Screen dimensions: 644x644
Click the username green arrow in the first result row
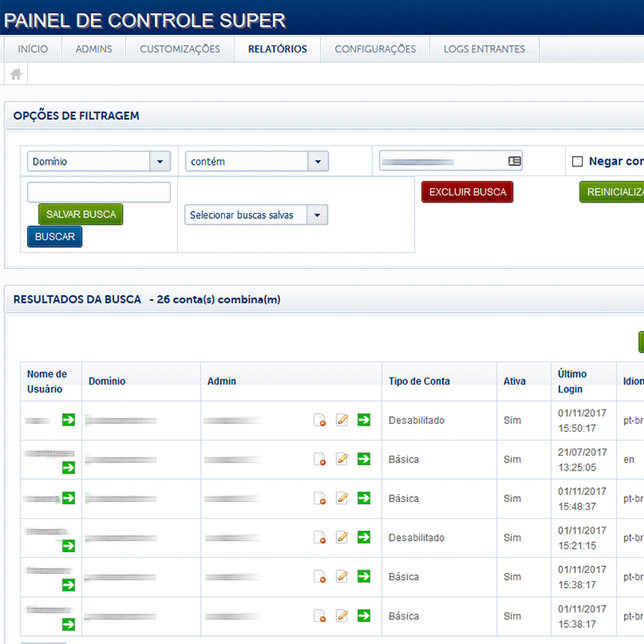pyautogui.click(x=68, y=421)
